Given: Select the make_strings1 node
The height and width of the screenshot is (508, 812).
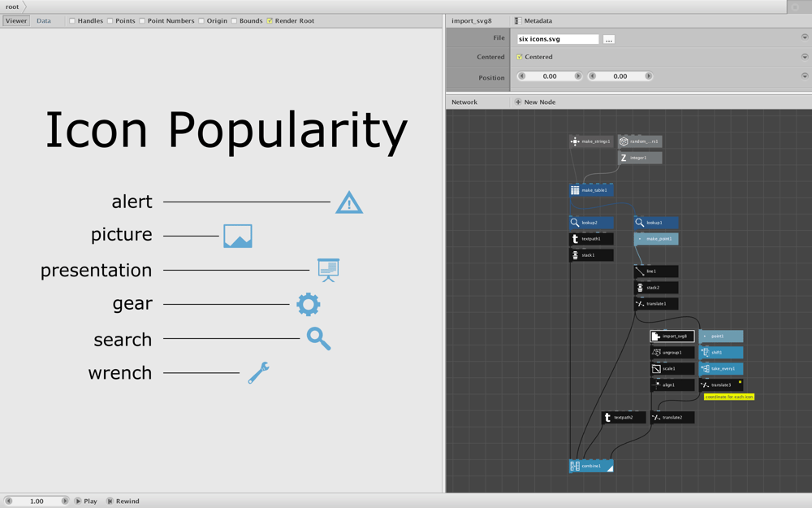Looking at the screenshot, I should coord(591,141).
